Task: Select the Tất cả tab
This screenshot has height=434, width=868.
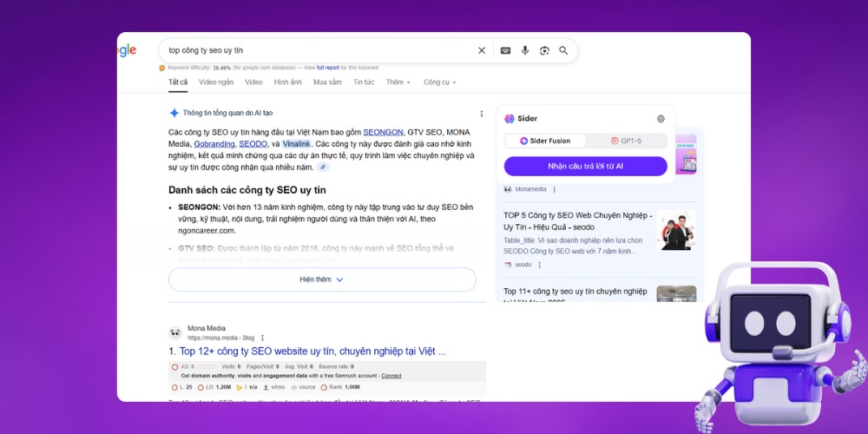Action: 178,82
